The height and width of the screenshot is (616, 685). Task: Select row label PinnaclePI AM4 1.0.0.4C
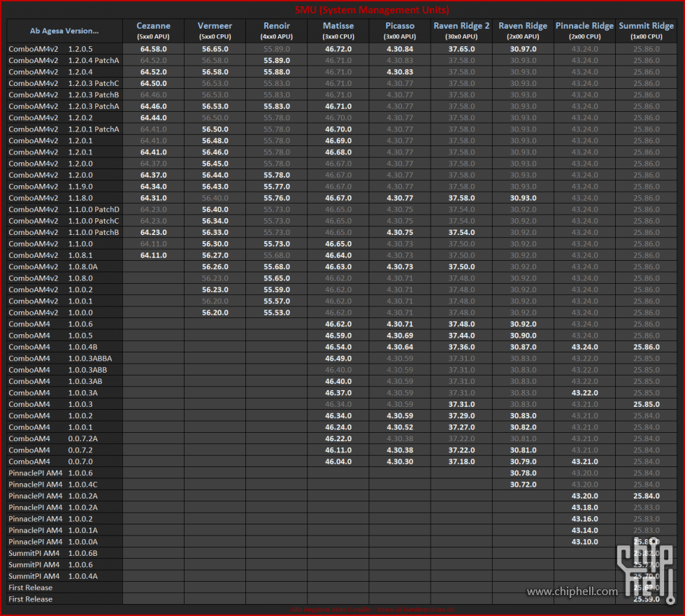click(x=53, y=485)
